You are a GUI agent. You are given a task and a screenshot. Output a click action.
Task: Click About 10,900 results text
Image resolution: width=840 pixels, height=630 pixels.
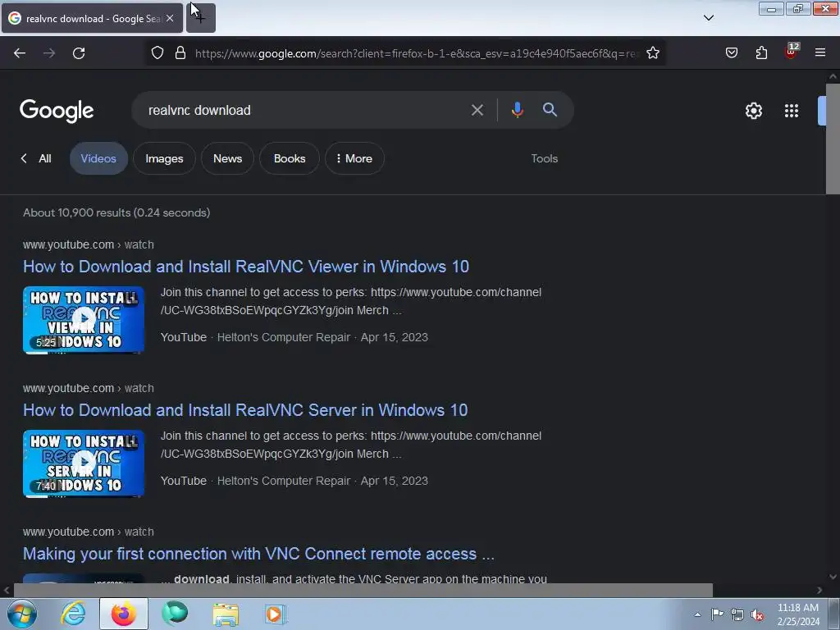pos(116,212)
